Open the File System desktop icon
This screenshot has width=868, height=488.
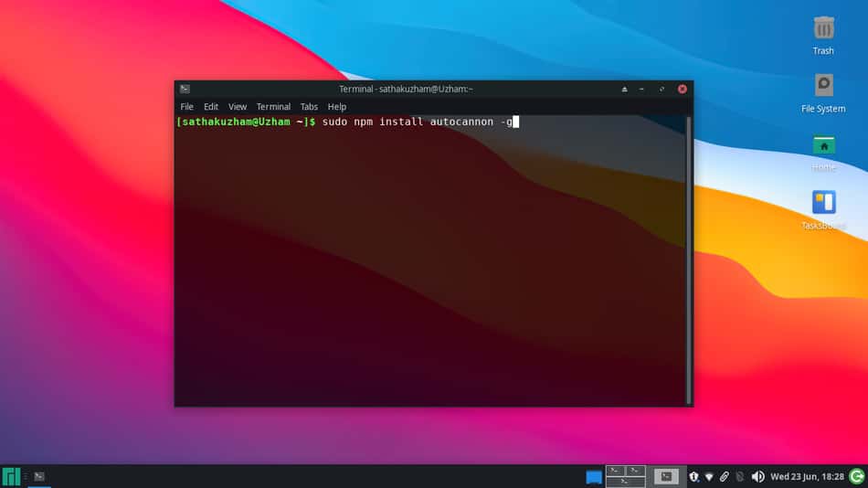823,93
